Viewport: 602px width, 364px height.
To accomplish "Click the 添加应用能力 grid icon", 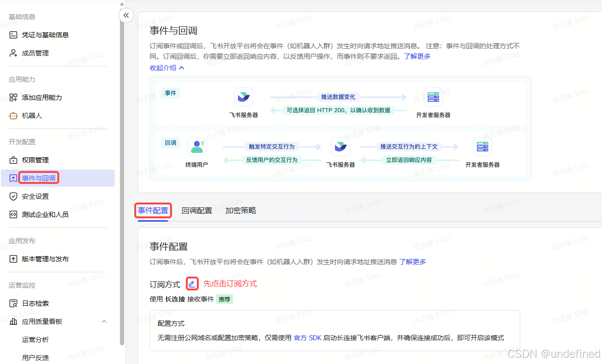I will point(13,97).
